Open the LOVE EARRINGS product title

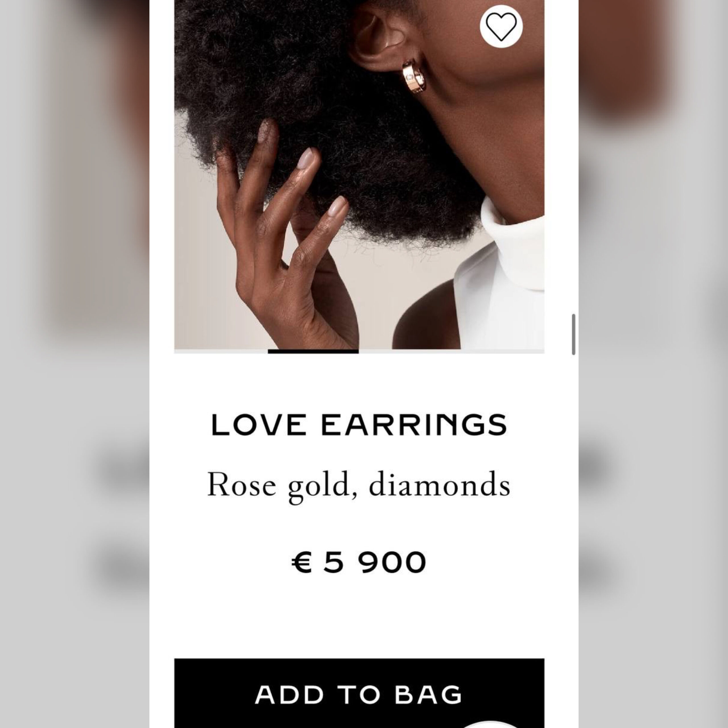point(359,425)
